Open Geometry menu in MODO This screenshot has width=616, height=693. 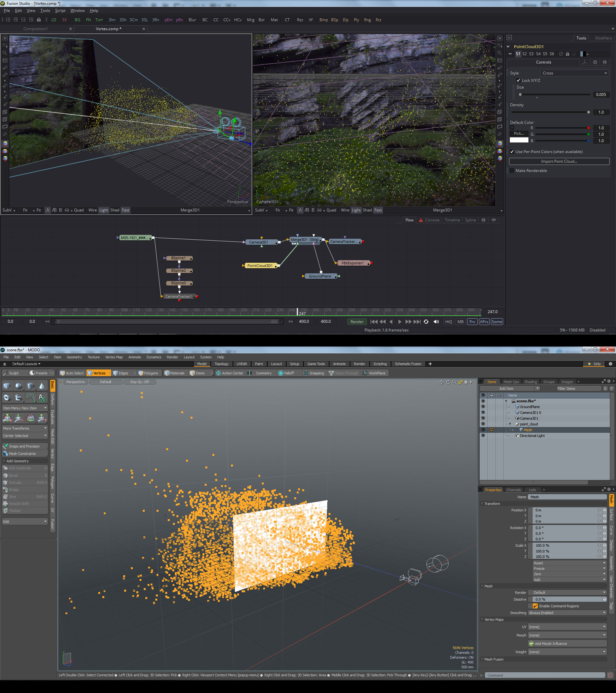point(74,357)
